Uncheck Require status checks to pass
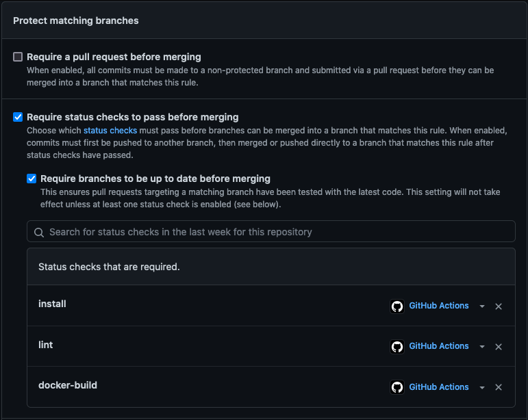This screenshot has height=420, width=528. (x=18, y=117)
